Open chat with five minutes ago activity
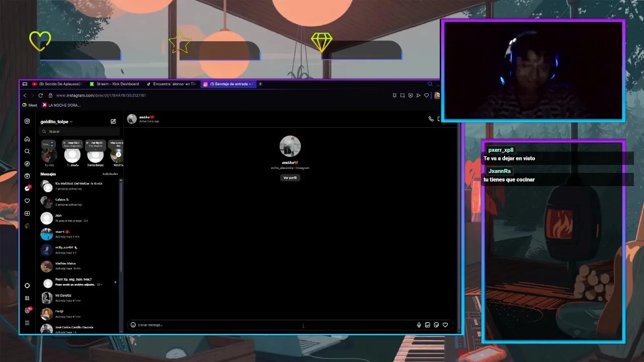Viewport: 644px width, 362px height. 79,234
